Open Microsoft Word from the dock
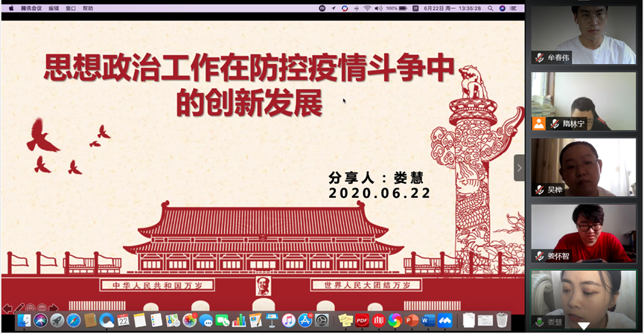 coord(428,321)
